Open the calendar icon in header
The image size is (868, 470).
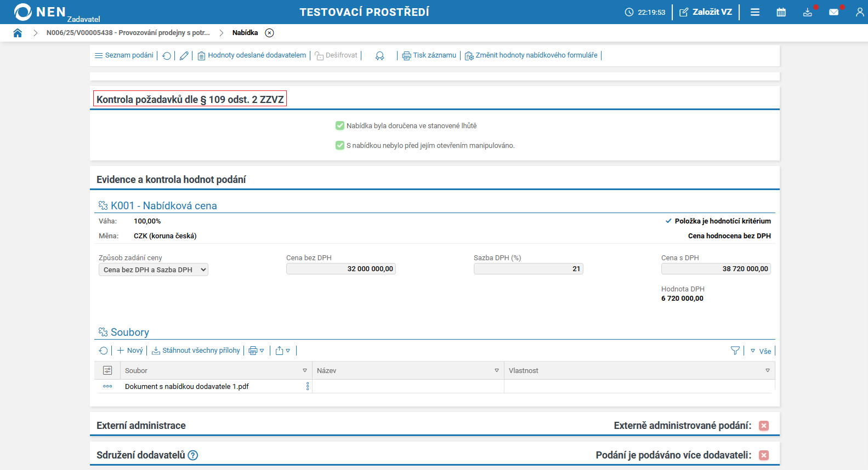(781, 12)
